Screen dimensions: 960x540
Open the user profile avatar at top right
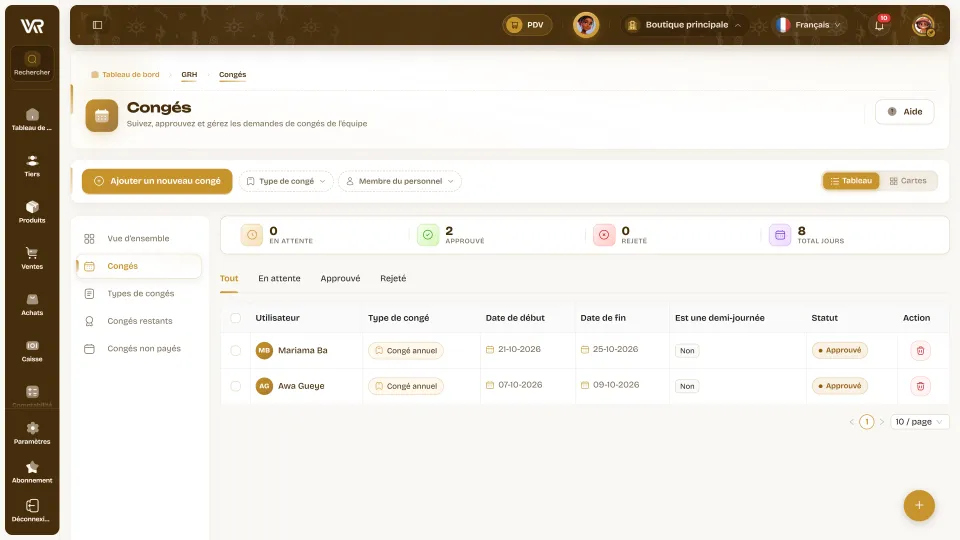click(923, 25)
